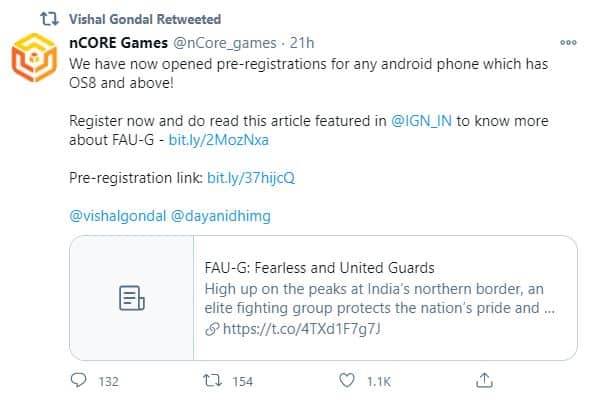Screen dimensions: 593x395
Task: Open the @IGN_IN mention
Action: 421,121
